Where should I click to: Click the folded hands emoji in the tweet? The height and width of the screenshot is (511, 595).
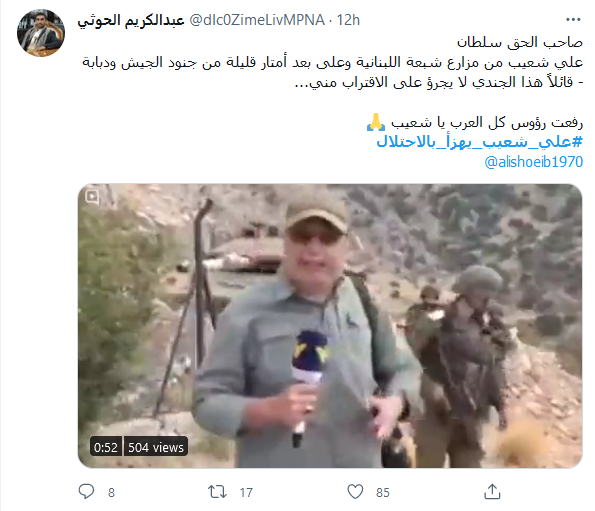coord(376,122)
